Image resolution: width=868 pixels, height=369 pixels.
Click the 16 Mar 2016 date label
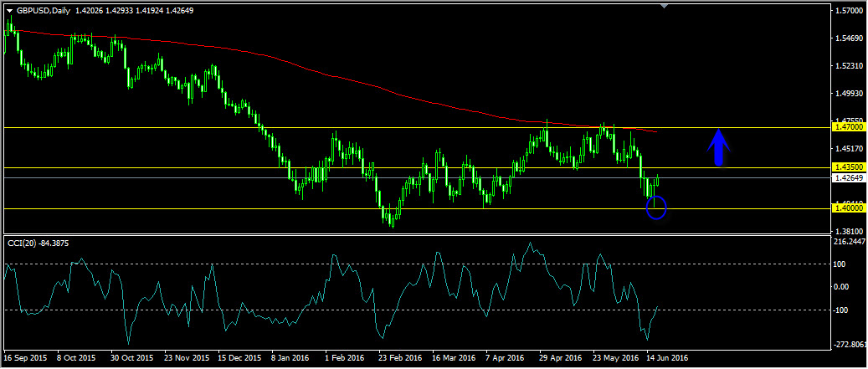(x=454, y=358)
